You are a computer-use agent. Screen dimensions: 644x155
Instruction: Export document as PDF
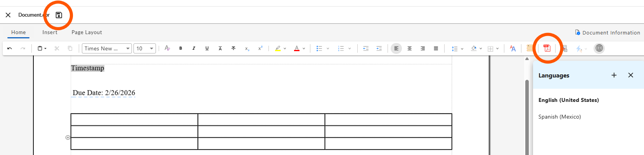pos(547,48)
